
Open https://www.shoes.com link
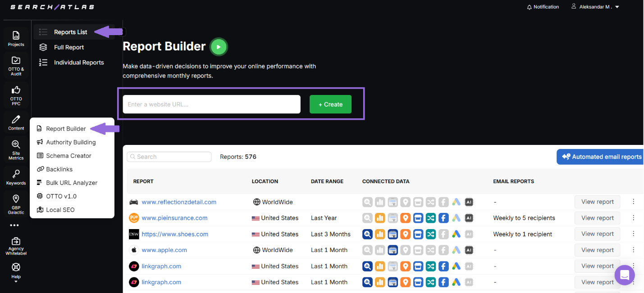pyautogui.click(x=175, y=234)
